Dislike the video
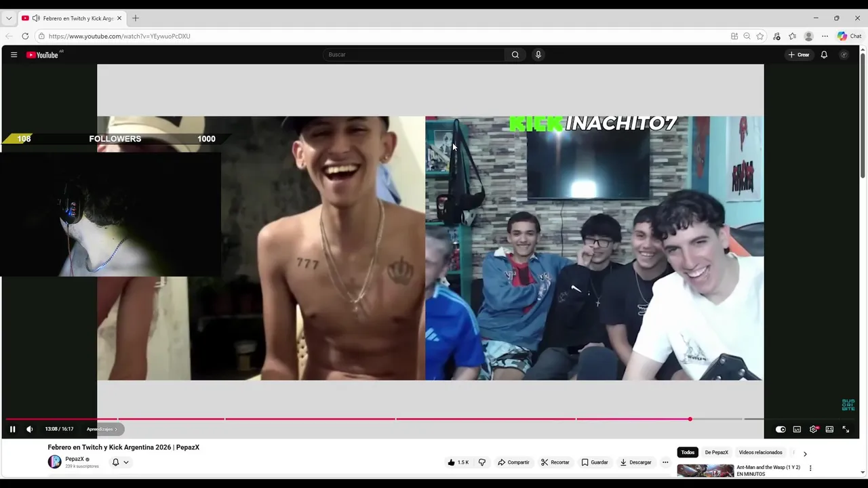 pyautogui.click(x=482, y=462)
